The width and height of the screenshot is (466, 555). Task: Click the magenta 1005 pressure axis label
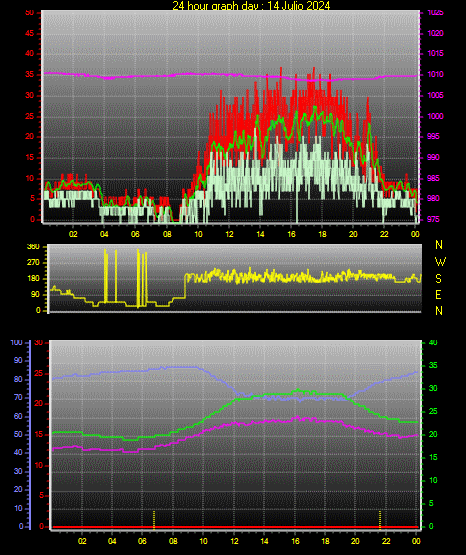pos(435,95)
